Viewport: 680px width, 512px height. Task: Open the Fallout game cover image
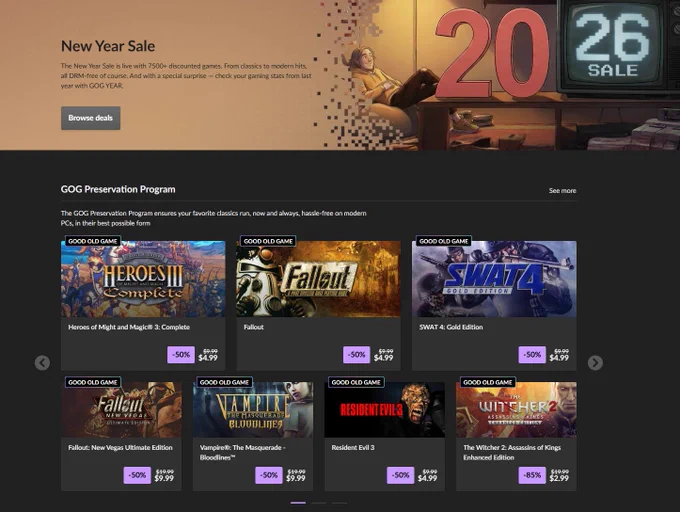click(x=318, y=279)
